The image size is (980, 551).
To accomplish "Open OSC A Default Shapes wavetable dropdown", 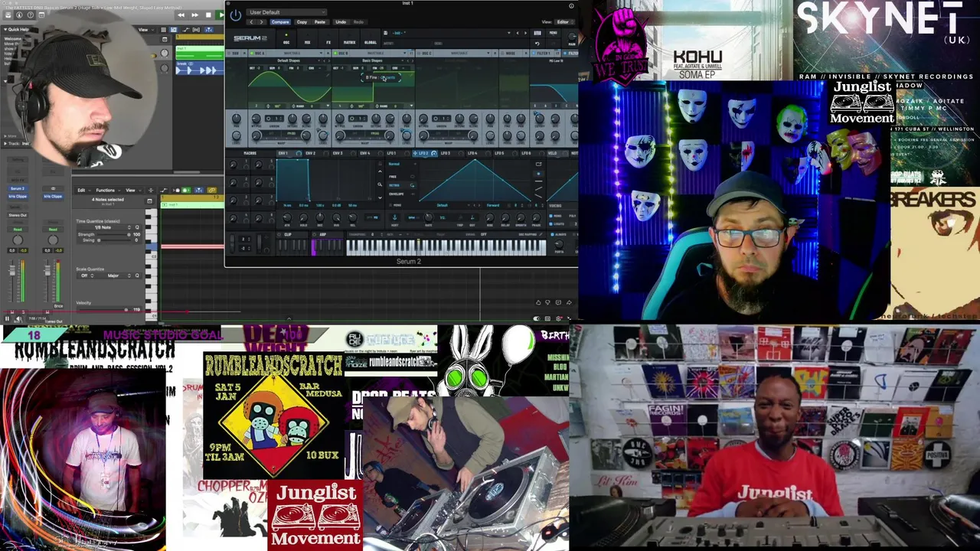I will (289, 60).
